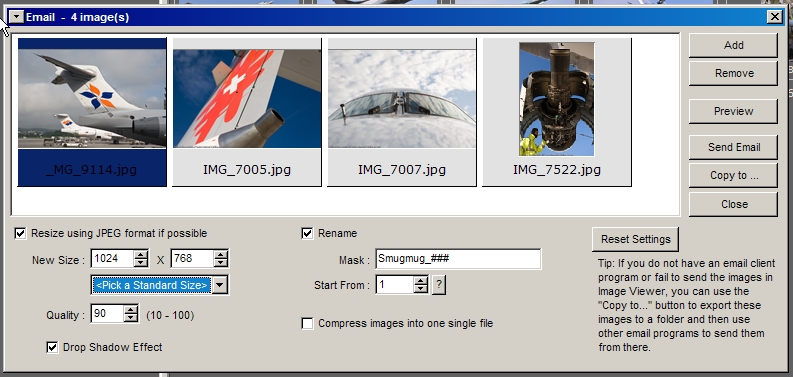Viewport: 793px width, 377px height.
Task: Click the Mask field with Smugmug_###
Action: click(458, 259)
